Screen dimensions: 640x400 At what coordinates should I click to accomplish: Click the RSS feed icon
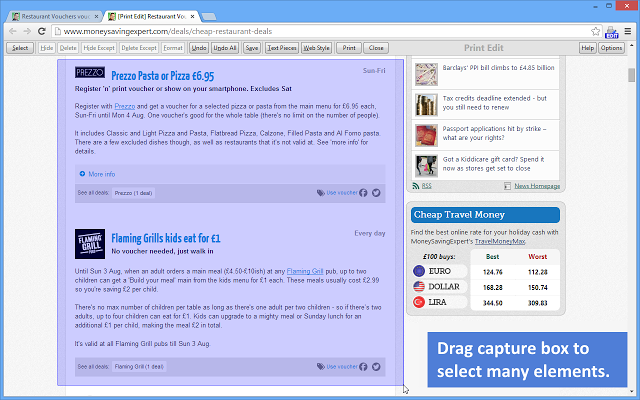(x=416, y=186)
